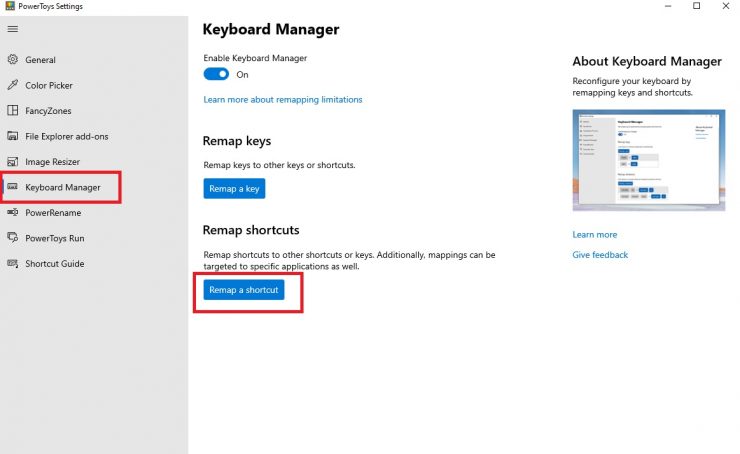Click the Shortcut Guide icon
740x454 pixels.
[x=13, y=263]
